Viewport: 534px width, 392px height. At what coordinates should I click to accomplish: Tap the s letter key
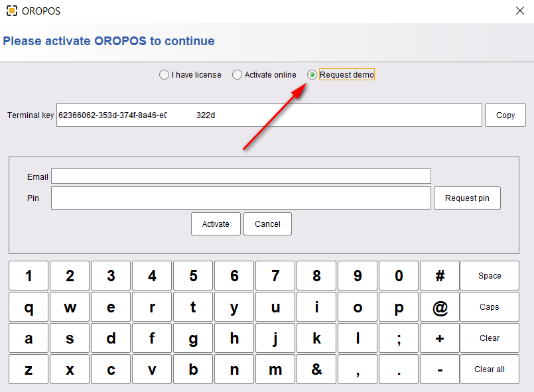tap(70, 338)
